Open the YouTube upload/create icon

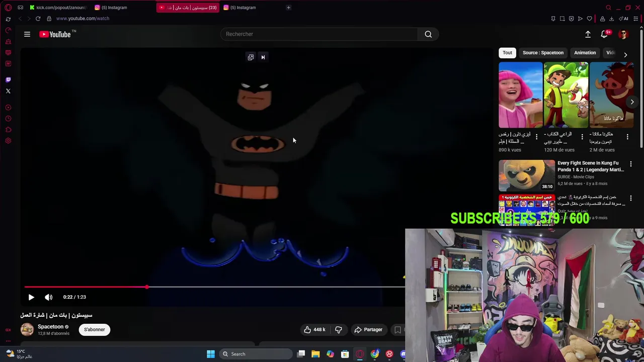point(588,34)
